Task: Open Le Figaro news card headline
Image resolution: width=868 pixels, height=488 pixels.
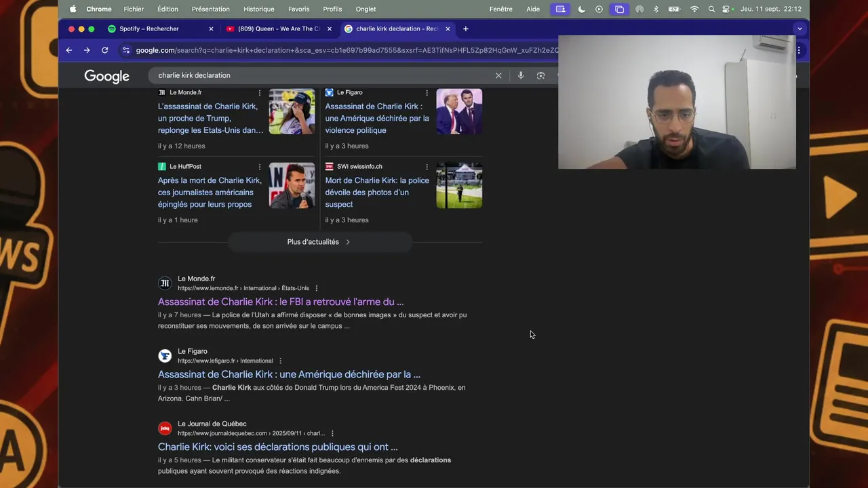Action: (377, 118)
